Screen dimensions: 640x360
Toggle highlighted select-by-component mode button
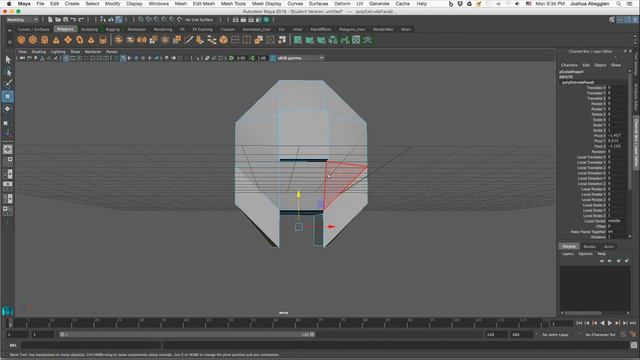click(118, 20)
